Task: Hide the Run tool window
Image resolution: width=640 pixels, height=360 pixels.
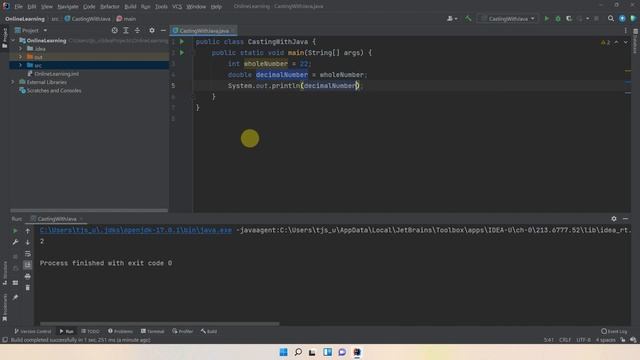Action: coord(625,219)
